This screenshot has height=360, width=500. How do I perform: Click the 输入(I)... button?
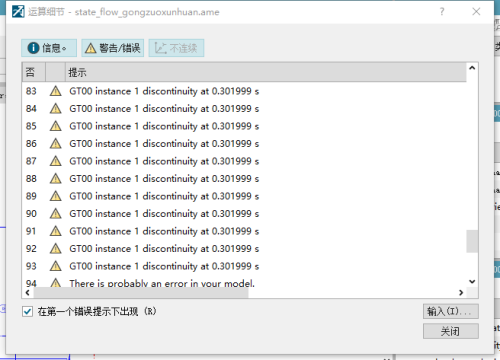coord(451,311)
